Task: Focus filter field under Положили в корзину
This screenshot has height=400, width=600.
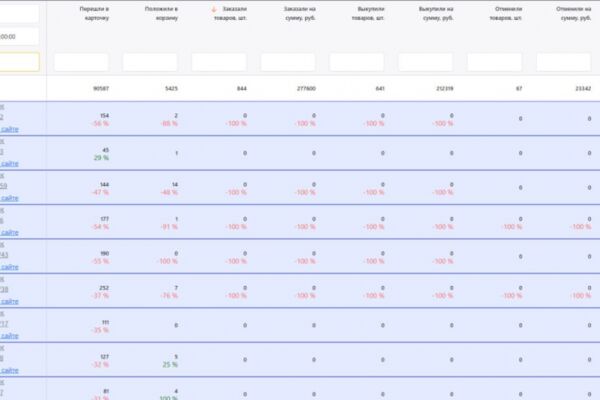Action: (x=150, y=62)
